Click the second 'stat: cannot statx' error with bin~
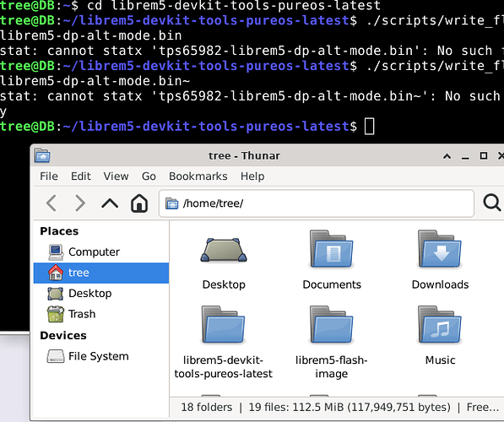This screenshot has width=504, height=422. [251, 95]
